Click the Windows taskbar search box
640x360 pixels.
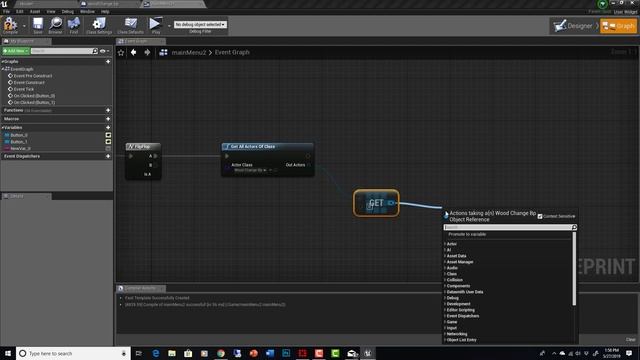click(73, 353)
